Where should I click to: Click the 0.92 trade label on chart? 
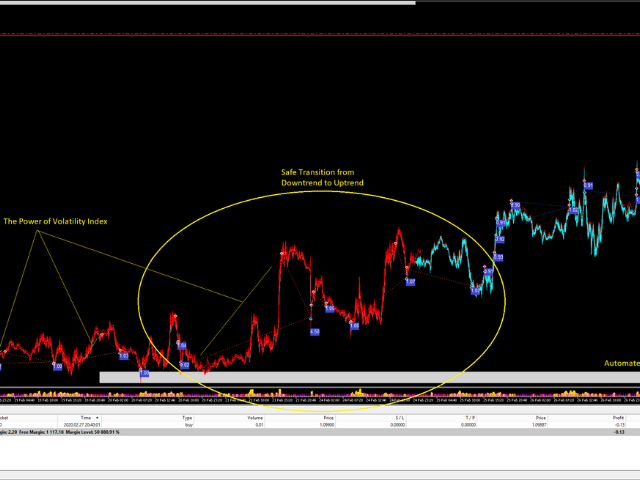pos(500,239)
